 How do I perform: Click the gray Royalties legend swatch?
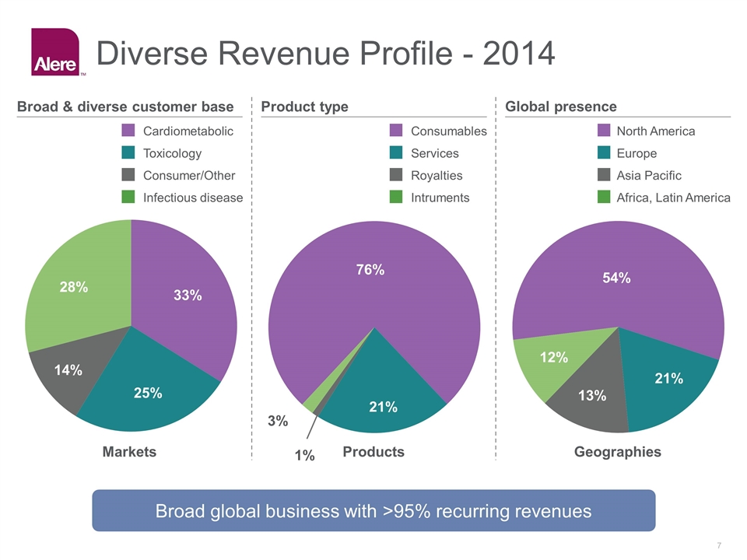click(396, 176)
